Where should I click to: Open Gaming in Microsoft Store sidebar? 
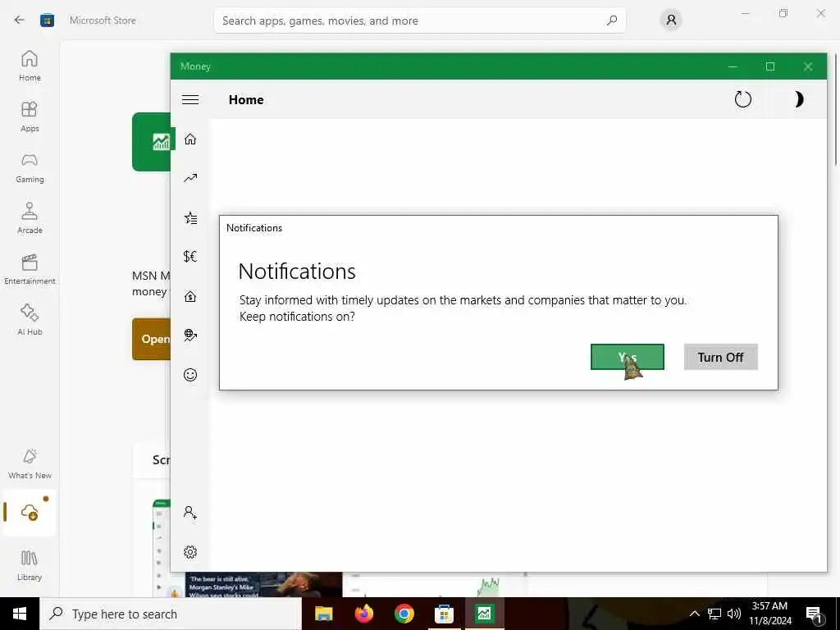pyautogui.click(x=30, y=167)
